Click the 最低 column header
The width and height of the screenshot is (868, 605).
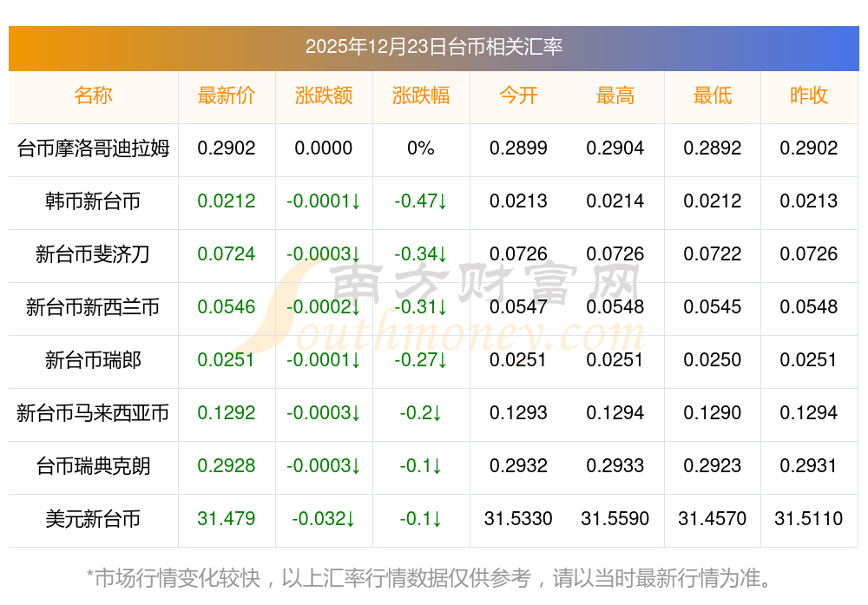(713, 96)
